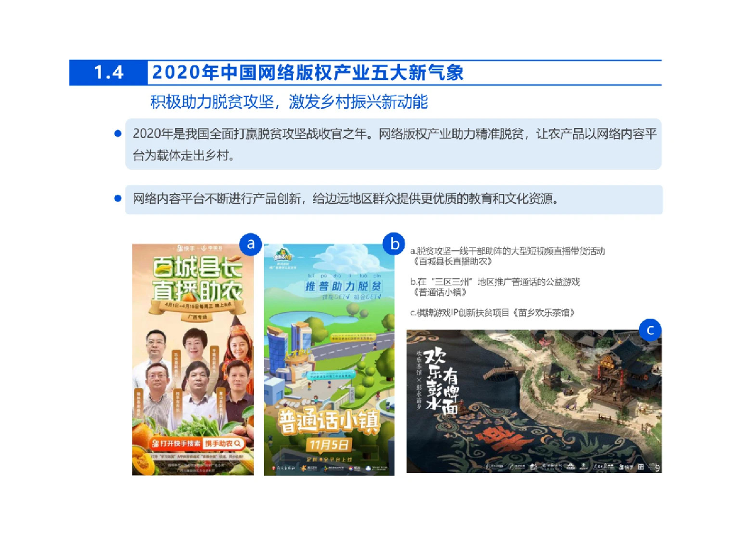Screen dimensions: 756x535
Task: Select the blue 1.4 section number box
Action: tap(108, 73)
